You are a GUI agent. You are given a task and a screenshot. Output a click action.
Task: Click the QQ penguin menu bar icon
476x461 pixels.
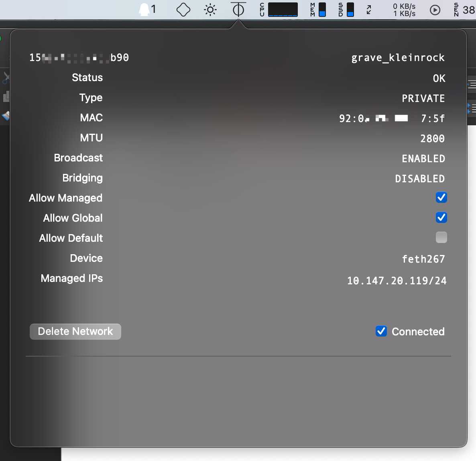coord(147,10)
